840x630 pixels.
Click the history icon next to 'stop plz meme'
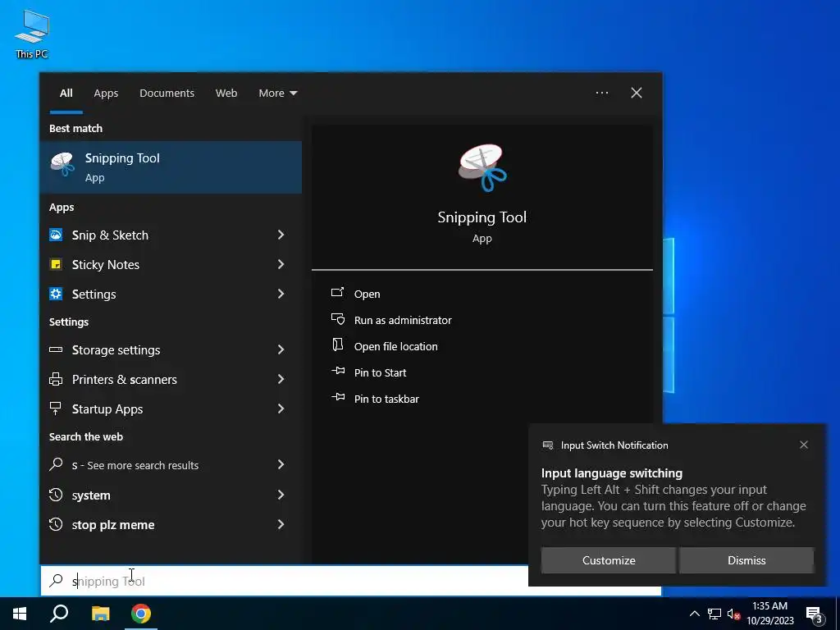56,524
